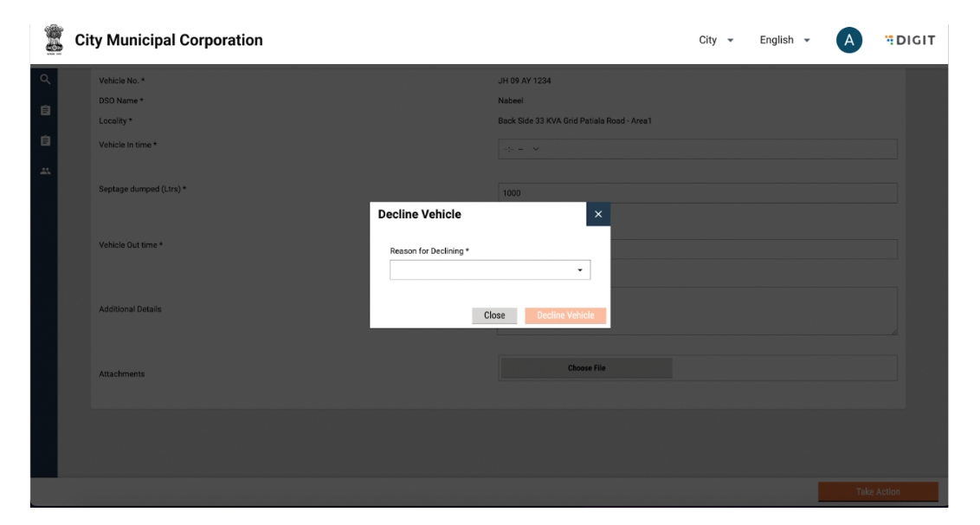The image size is (980, 525).
Task: Open the English language dropdown
Action: tap(784, 41)
